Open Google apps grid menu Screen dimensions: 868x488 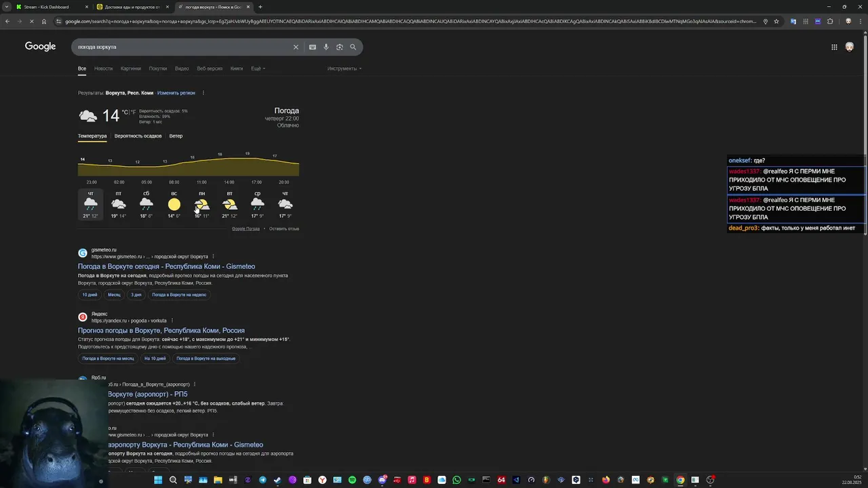click(x=834, y=47)
